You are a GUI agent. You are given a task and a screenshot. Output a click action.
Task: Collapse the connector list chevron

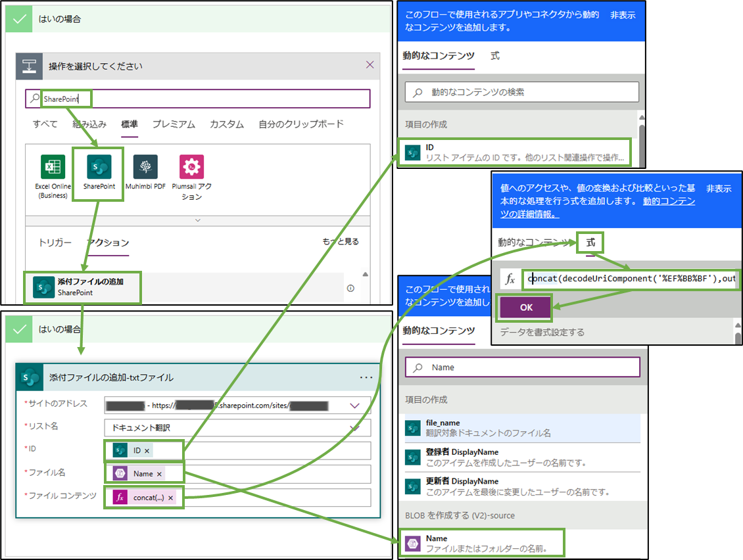[x=198, y=220]
